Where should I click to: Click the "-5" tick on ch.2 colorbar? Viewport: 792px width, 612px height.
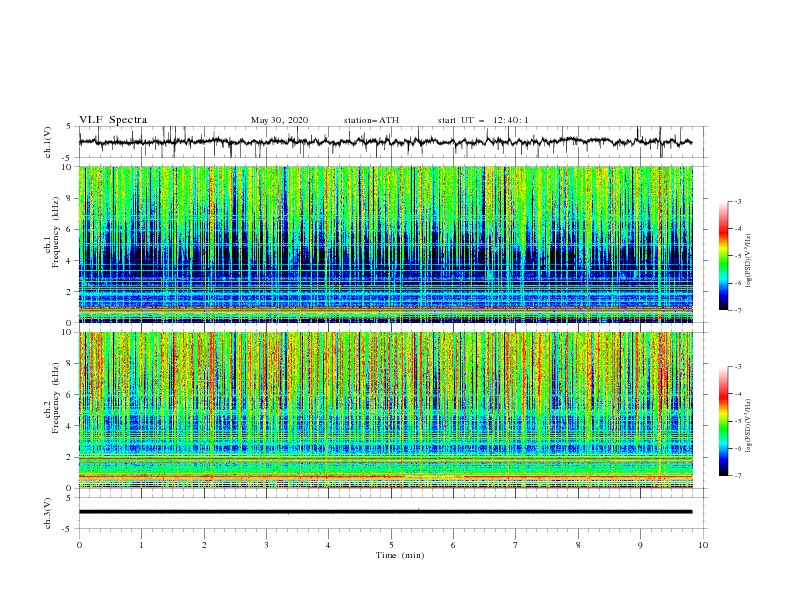click(737, 421)
